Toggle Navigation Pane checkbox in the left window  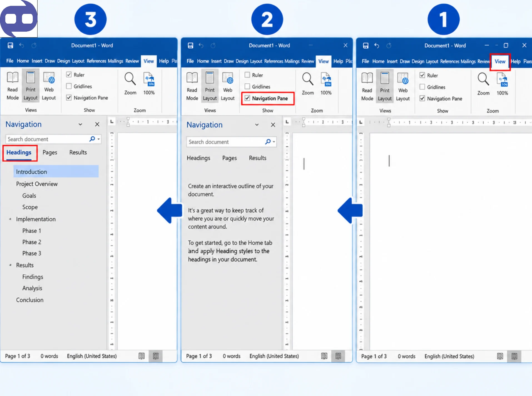coord(69,98)
